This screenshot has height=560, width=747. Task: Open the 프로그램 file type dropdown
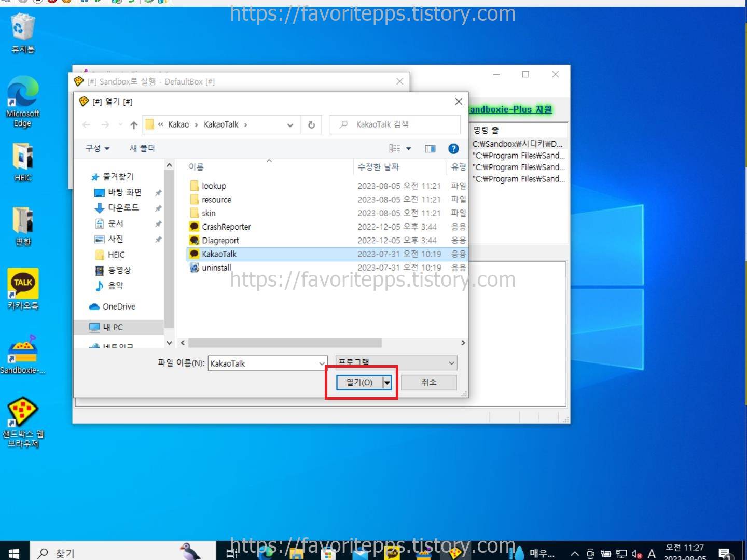396,362
